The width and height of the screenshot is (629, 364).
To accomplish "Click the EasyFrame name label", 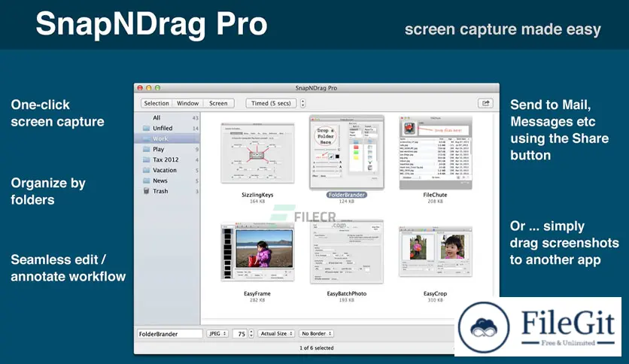I will [257, 293].
